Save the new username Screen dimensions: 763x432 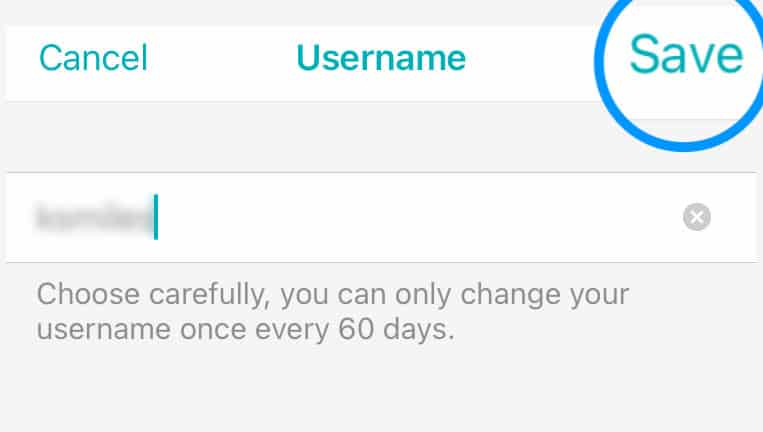(x=686, y=55)
